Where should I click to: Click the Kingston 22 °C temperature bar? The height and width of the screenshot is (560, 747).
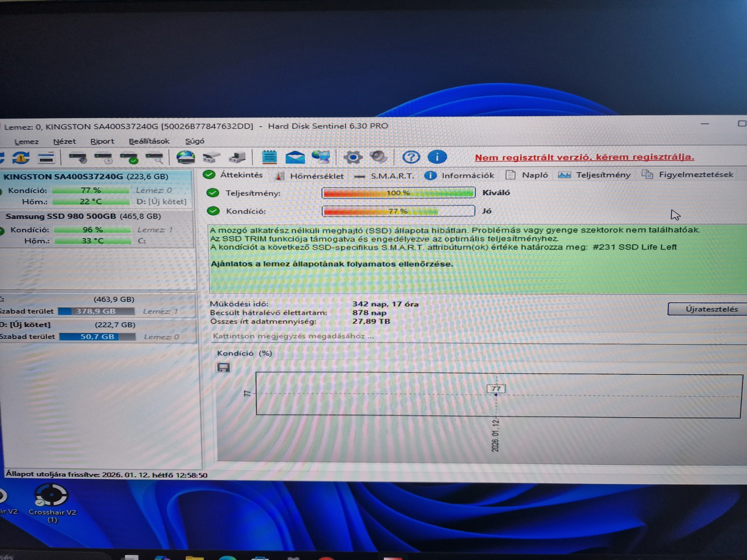tap(91, 201)
